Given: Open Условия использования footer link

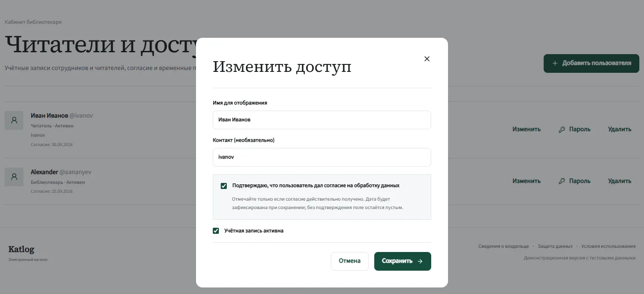Looking at the screenshot, I should (x=609, y=246).
